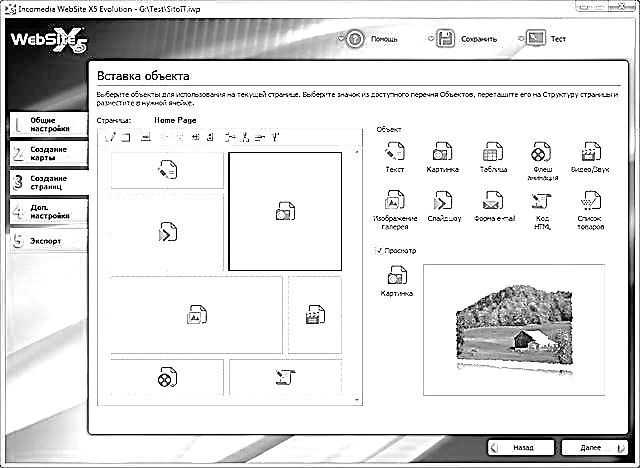Select the image gallery cell in page layout

197,315
